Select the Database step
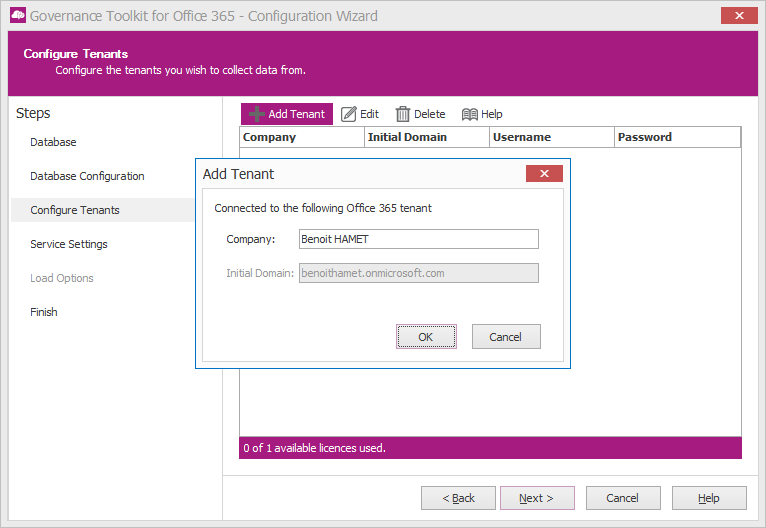The height and width of the screenshot is (528, 766). [53, 142]
